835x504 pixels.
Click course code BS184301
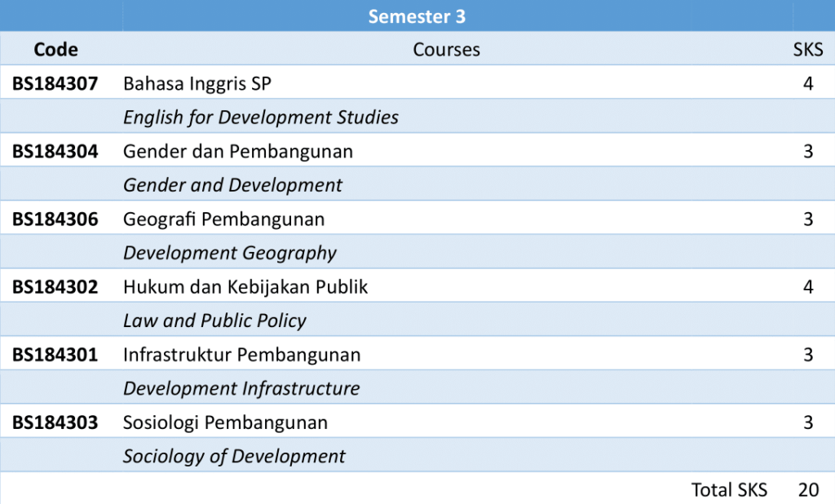[55, 356]
